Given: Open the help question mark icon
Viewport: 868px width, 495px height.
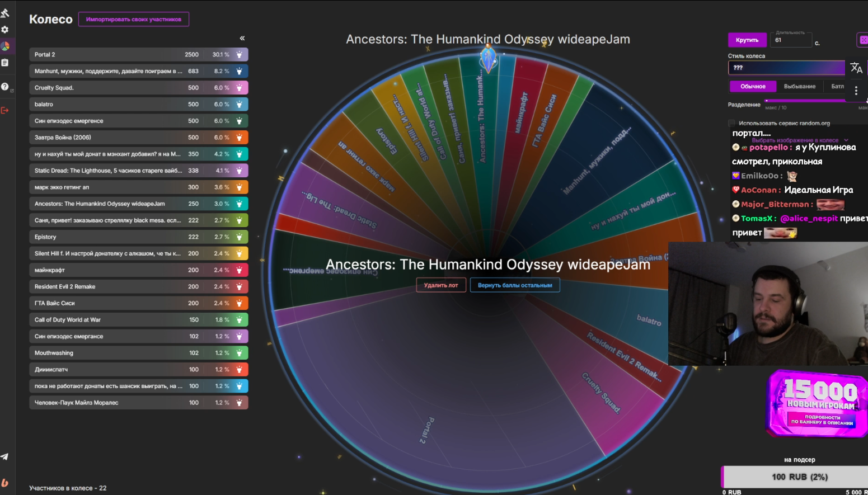Looking at the screenshot, I should [x=5, y=87].
